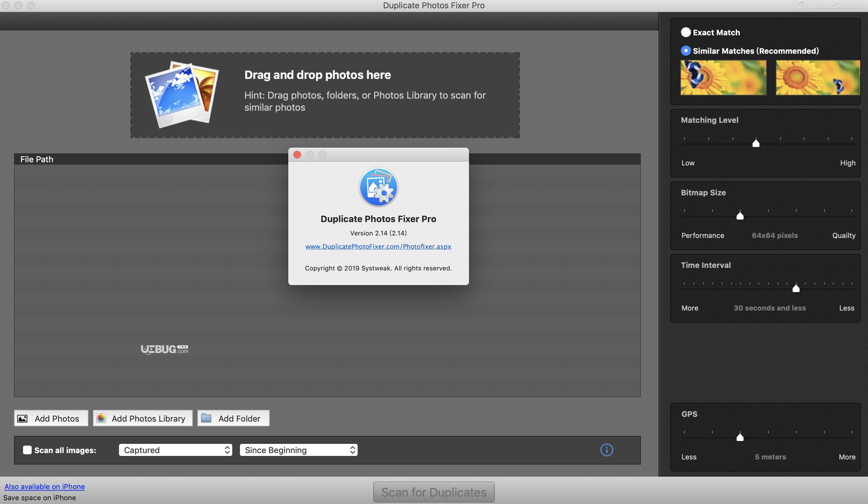Click the app logo in About dialog
Screen dimensions: 868x504
click(x=378, y=187)
